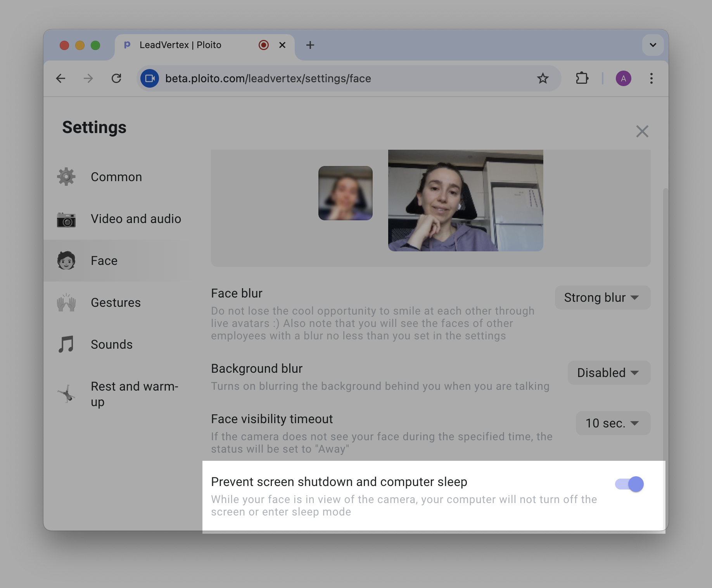Click the Ploito favicon in the tab
Viewport: 712px width, 588px height.
point(127,45)
